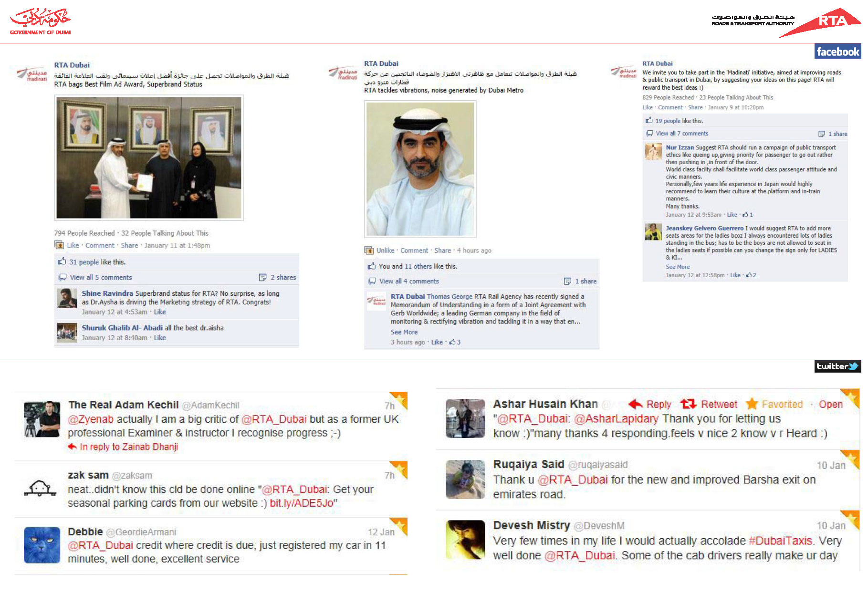
Task: Click the #DubaiTaxis hashtag
Action: pyautogui.click(x=780, y=541)
